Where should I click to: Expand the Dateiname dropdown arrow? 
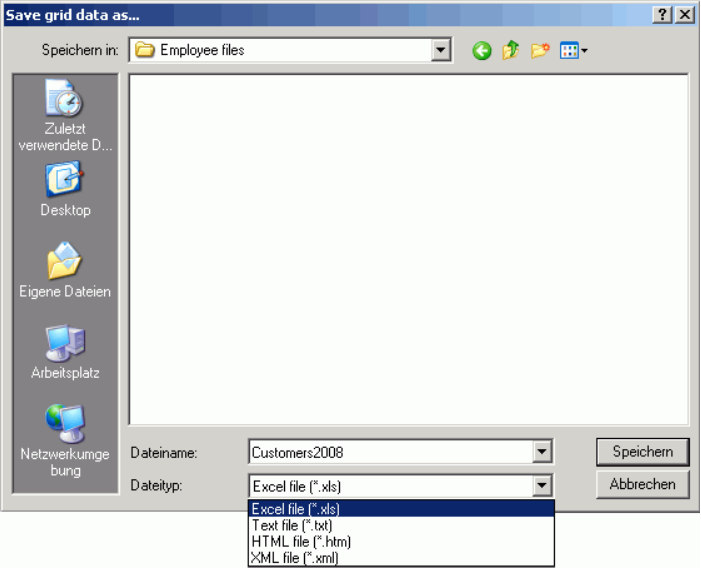[542, 453]
